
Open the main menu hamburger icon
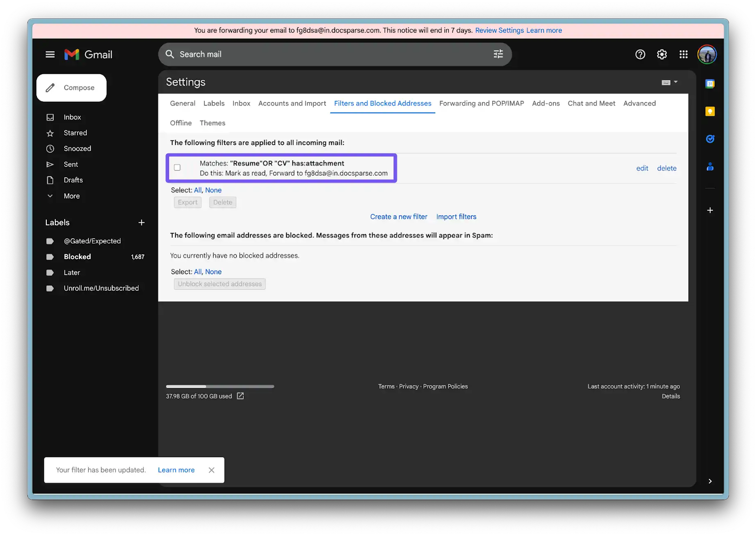pyautogui.click(x=50, y=54)
